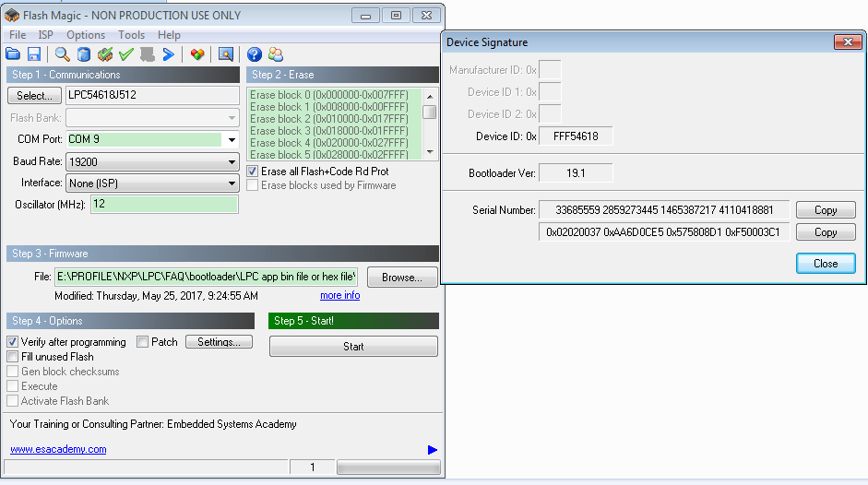868x485 pixels.
Task: Click the erase flash trash can icon
Action: point(84,54)
